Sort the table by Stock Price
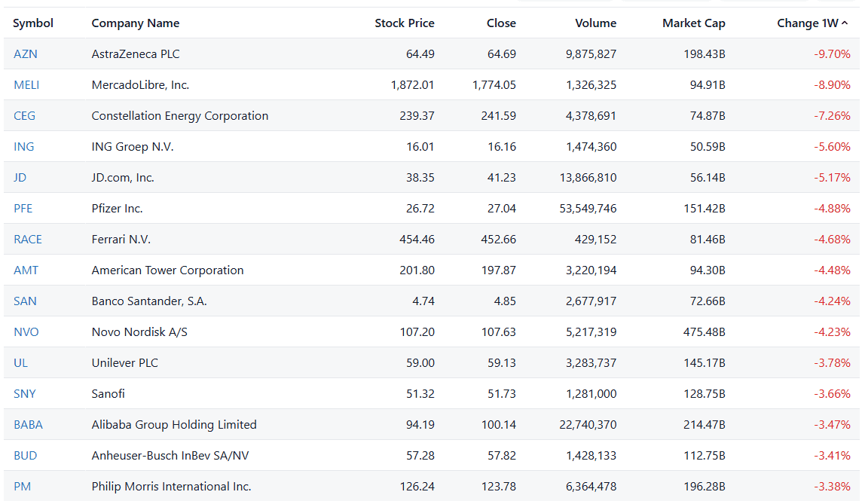Viewport: 868px width, 501px height. pos(405,23)
